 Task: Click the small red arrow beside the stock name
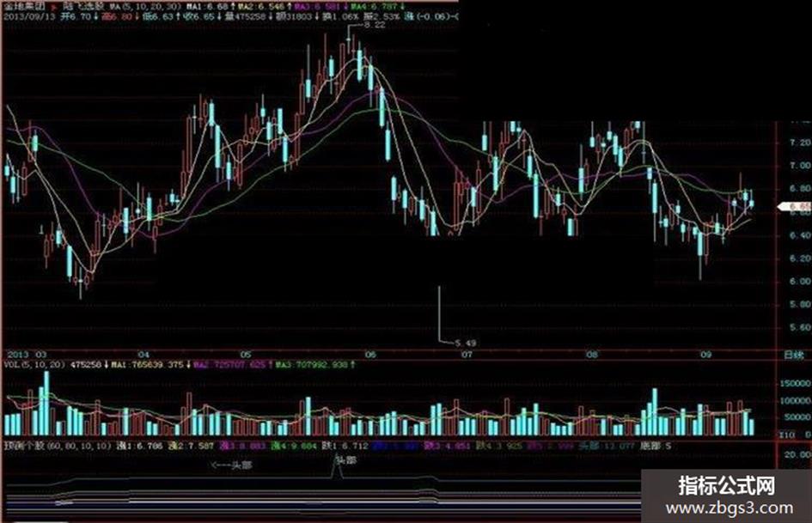(53, 7)
